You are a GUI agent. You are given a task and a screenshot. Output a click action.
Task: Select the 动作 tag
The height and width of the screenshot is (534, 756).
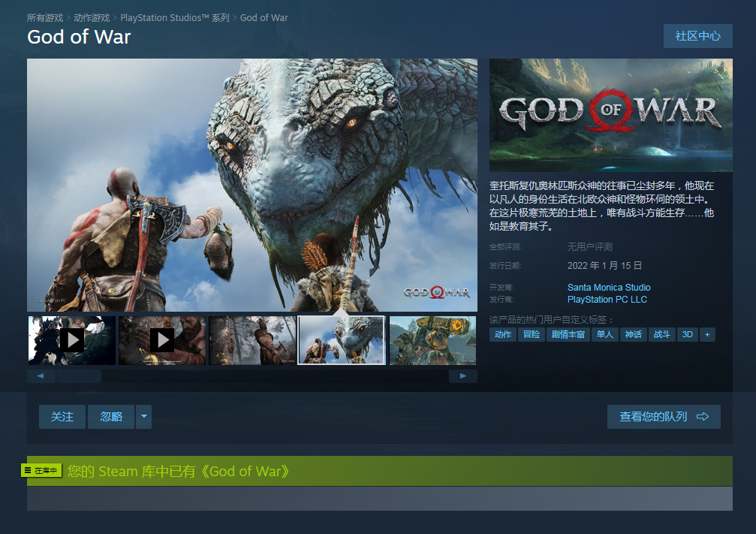pos(503,334)
